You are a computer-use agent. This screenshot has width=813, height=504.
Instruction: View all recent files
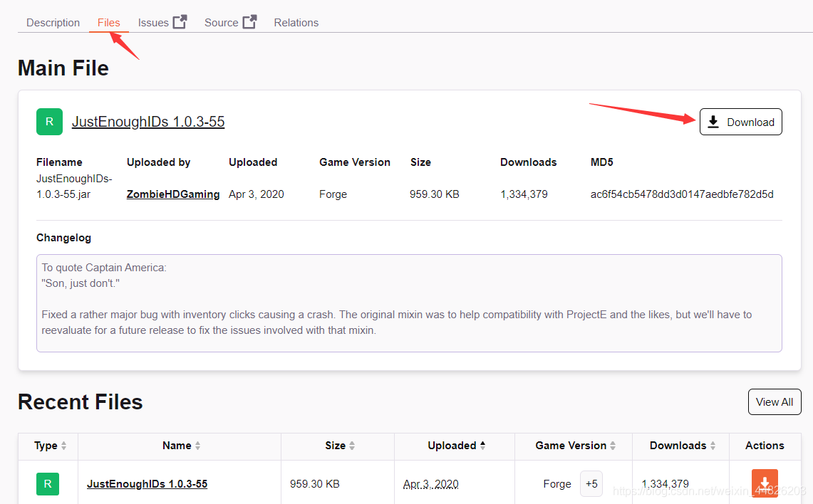coord(774,402)
